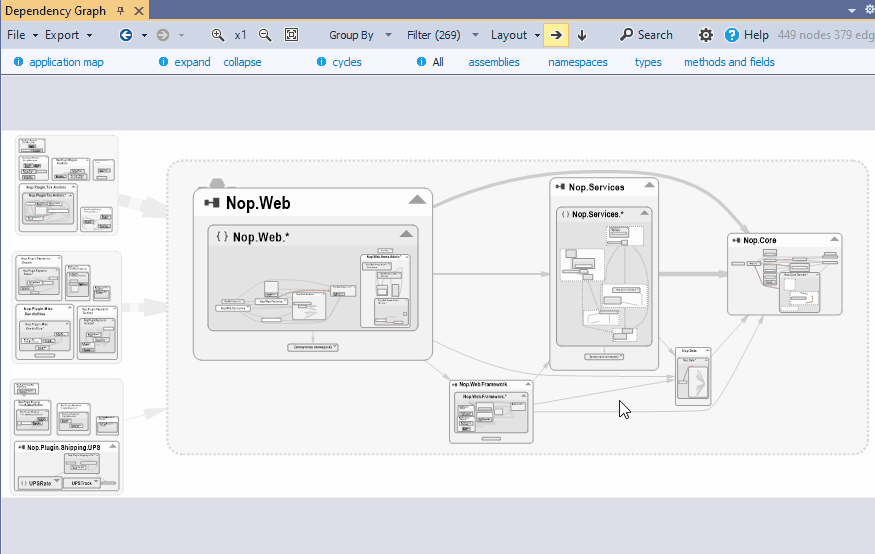
Task: Open graph settings with the gear icon
Action: click(706, 35)
